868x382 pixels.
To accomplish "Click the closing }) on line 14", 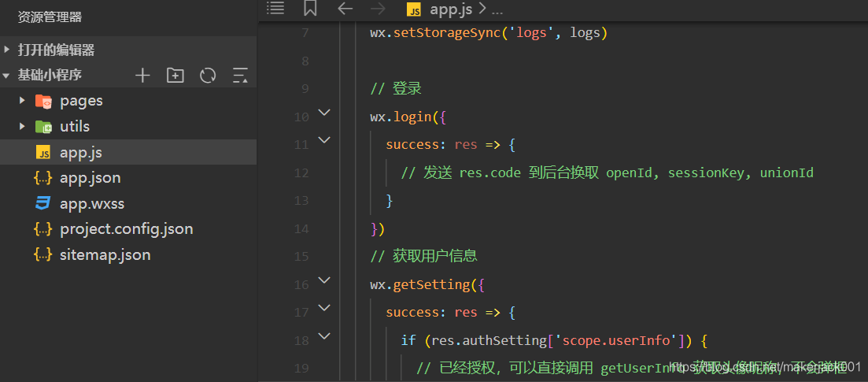I will 378,229.
